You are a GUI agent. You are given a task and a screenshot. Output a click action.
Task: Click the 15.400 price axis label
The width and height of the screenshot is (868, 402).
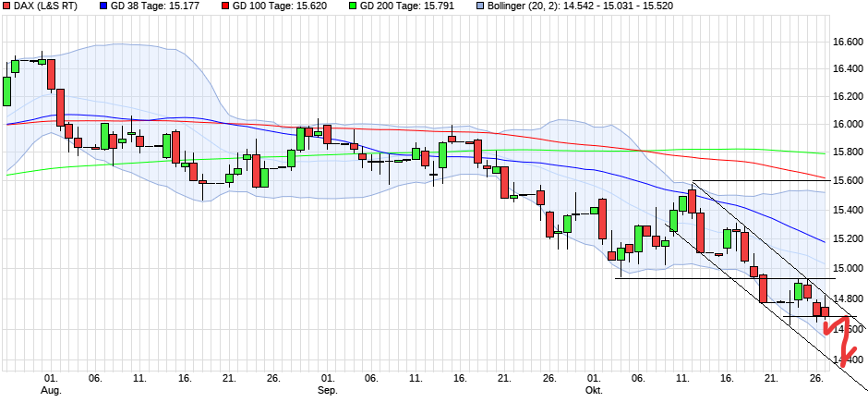[847, 211]
